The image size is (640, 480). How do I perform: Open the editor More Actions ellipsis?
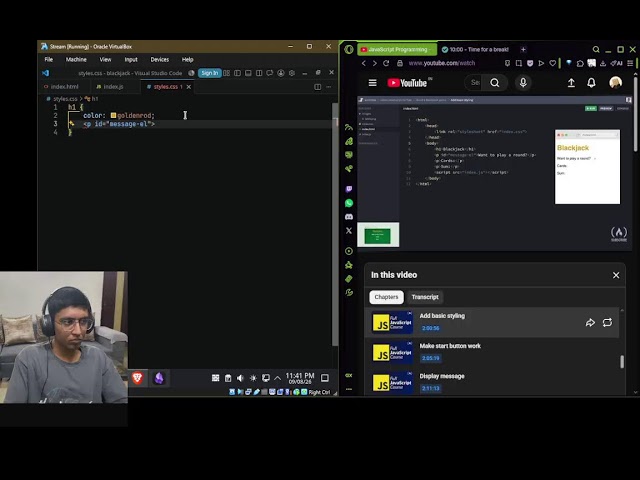click(329, 87)
